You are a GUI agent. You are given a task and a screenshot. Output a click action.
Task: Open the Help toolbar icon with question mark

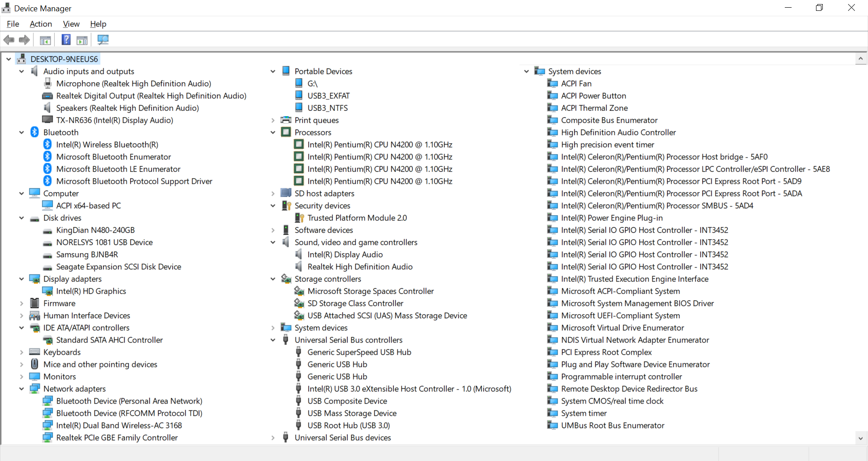[x=66, y=40]
